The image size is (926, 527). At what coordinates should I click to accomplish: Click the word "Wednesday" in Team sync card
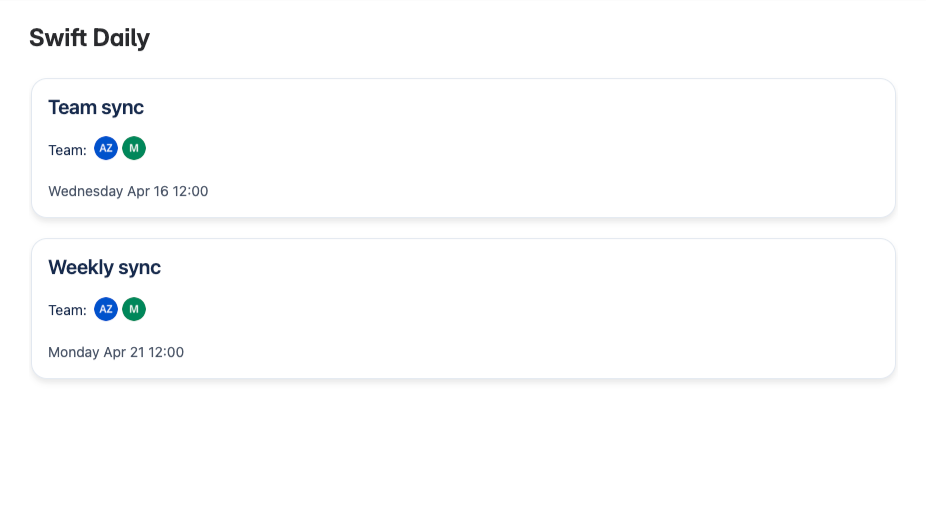pyautogui.click(x=85, y=191)
